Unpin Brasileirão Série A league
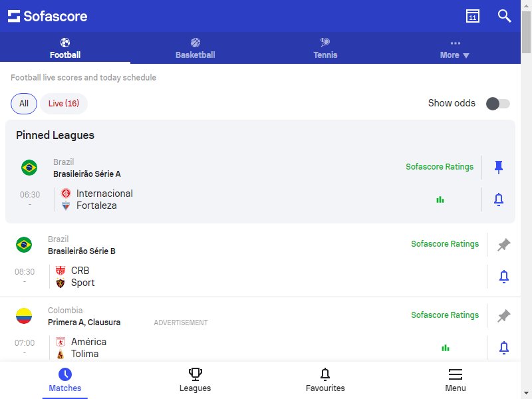Screen dimensions: 532x399 tap(498, 168)
